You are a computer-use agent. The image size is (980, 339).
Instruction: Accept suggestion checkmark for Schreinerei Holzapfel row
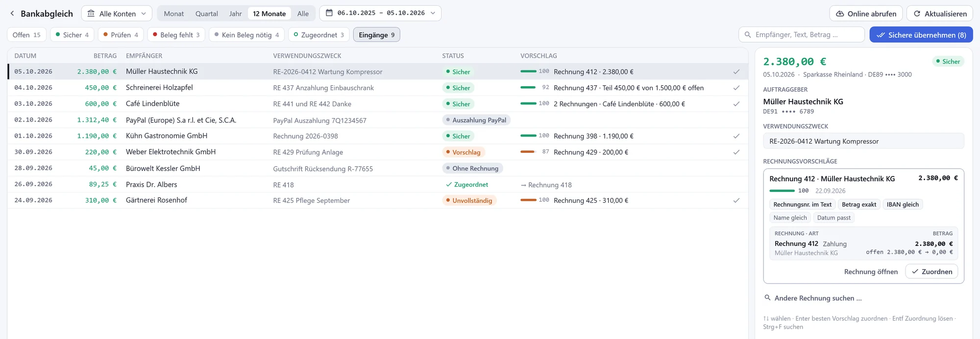(x=736, y=88)
